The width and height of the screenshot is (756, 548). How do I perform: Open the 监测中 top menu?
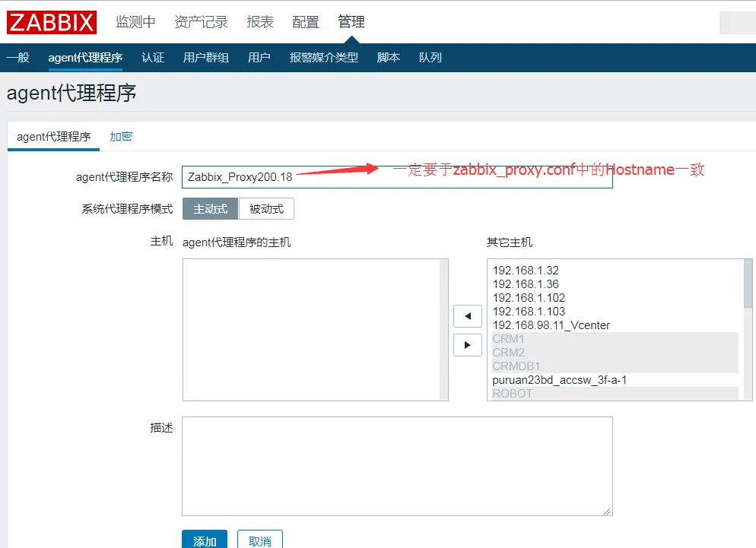135,22
